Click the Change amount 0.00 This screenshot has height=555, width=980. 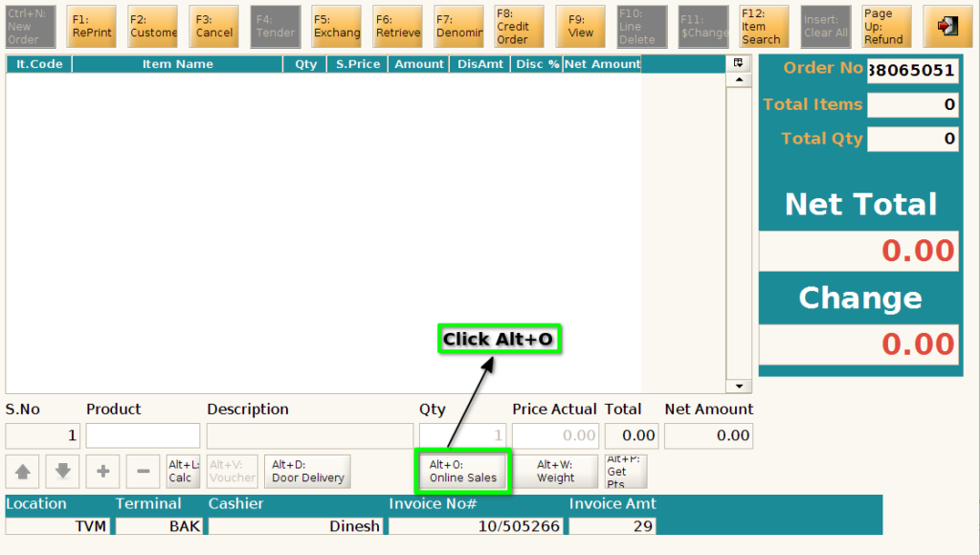[858, 344]
